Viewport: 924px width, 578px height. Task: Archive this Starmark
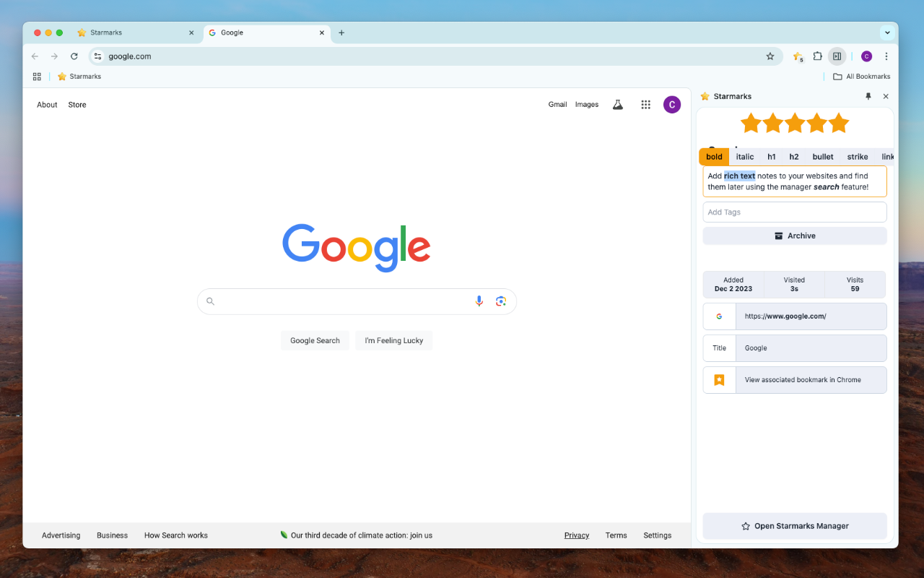(x=795, y=236)
